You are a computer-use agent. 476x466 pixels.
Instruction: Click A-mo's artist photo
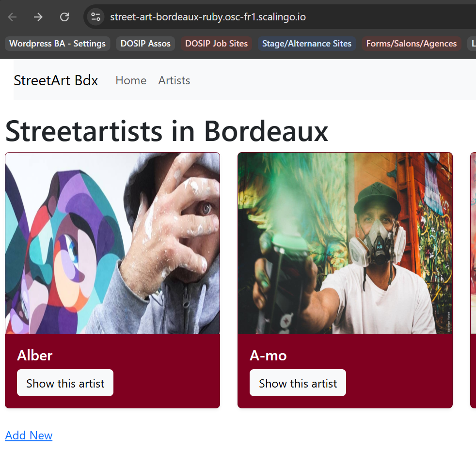pyautogui.click(x=345, y=243)
